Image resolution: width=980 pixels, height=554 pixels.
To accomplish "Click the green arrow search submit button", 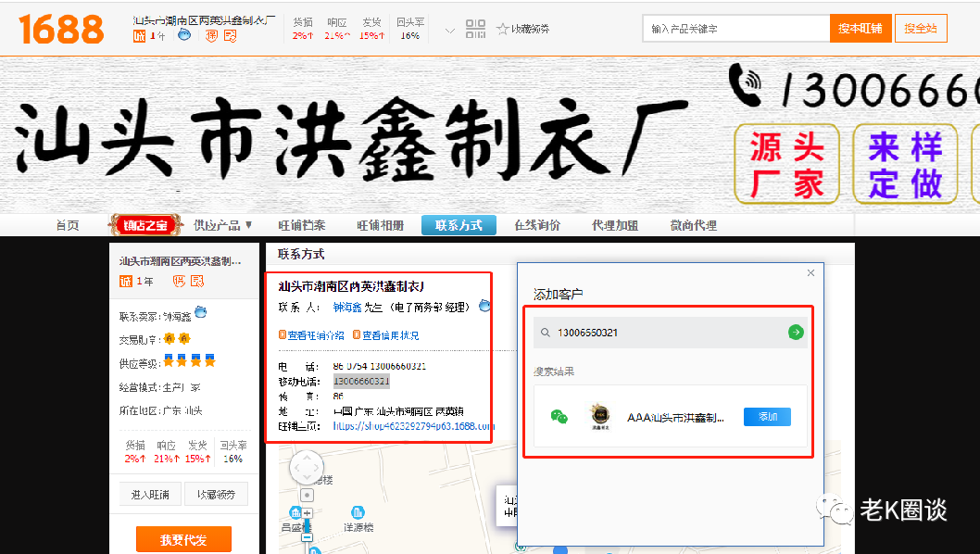I will click(x=796, y=332).
